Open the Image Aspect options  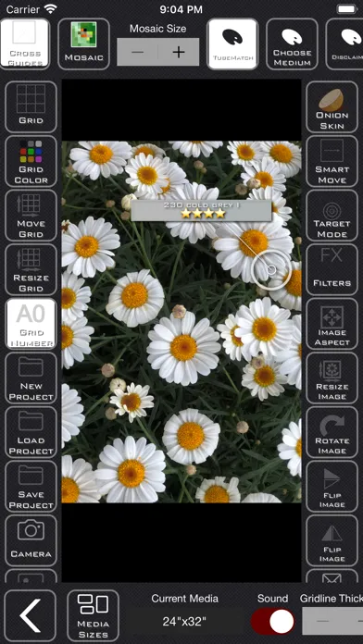click(332, 324)
